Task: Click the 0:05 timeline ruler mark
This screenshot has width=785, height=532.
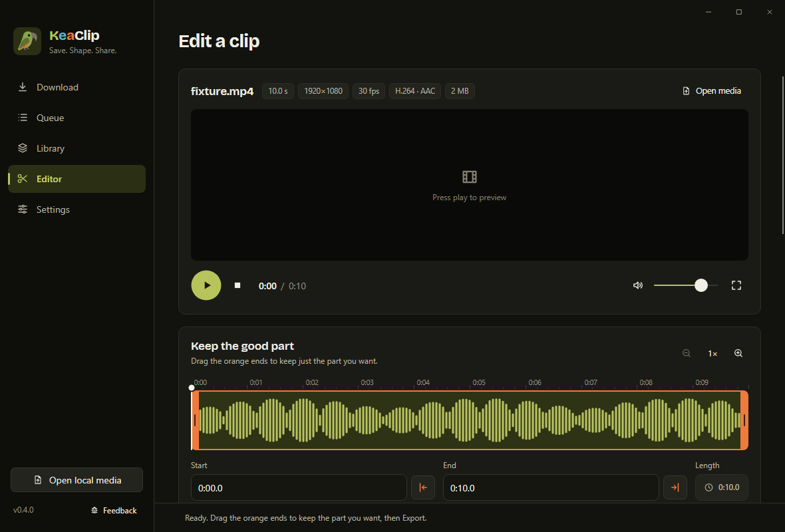Action: 479,382
